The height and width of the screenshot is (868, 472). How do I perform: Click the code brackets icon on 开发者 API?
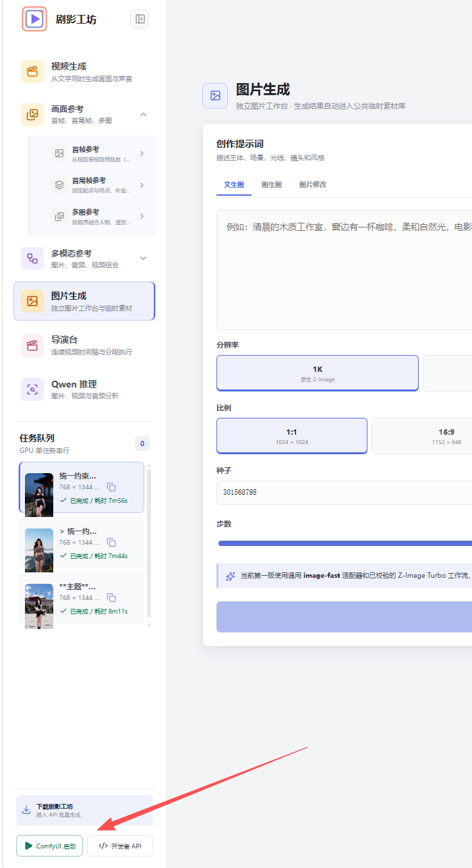[102, 846]
